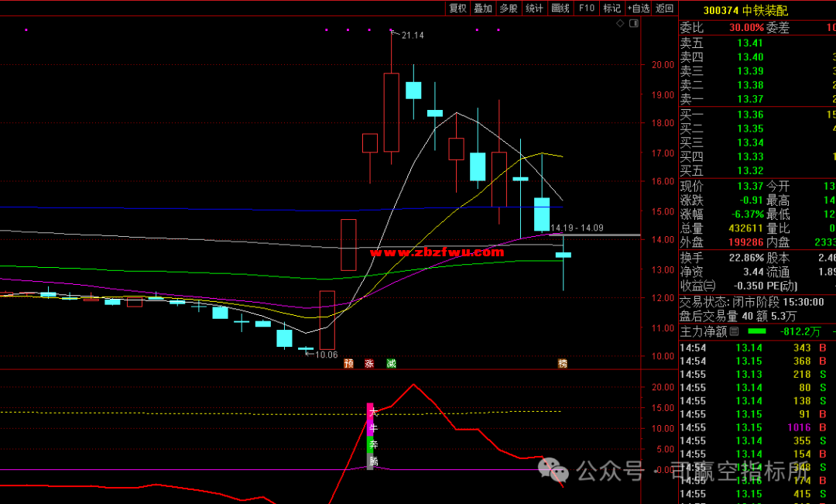Screen dimensions: 836x504
Task: Click the 主力净额 -812.2万 value
Action: tap(800, 331)
